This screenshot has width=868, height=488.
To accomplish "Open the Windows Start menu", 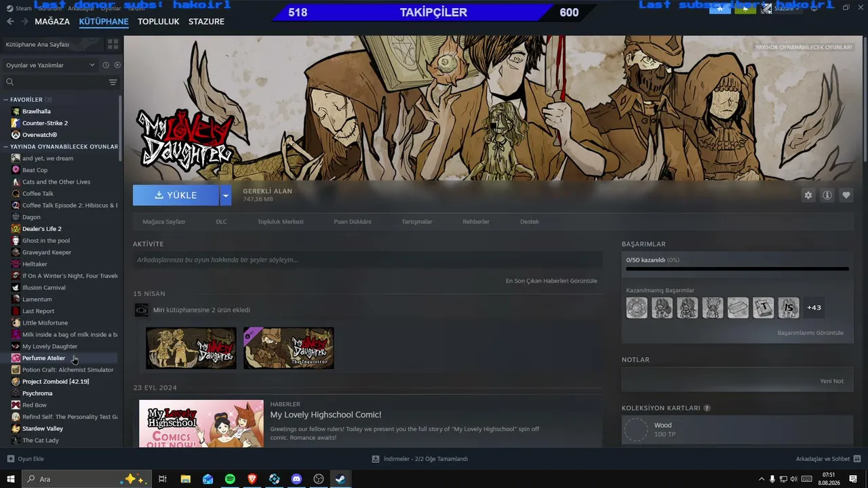I will coord(11,479).
